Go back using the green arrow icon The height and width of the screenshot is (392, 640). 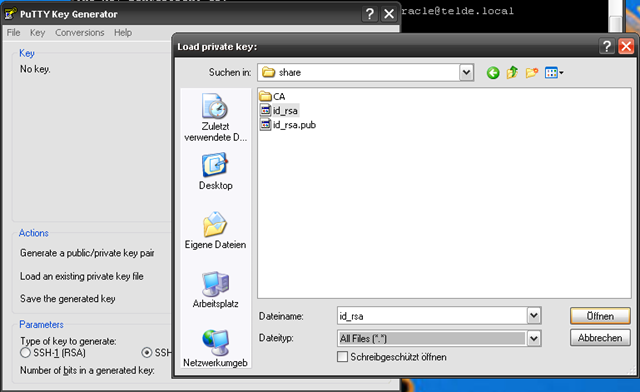coord(493,73)
